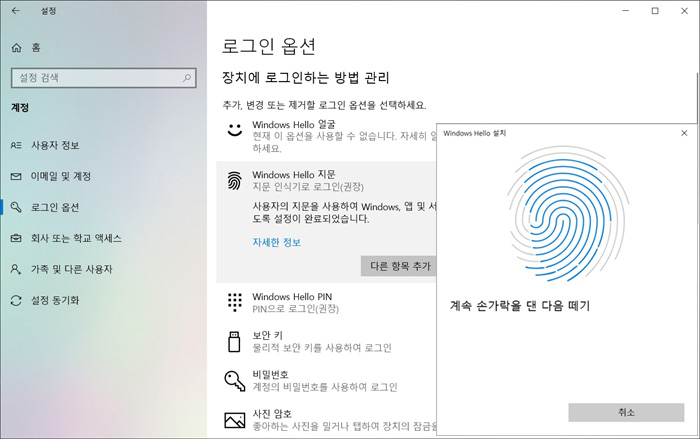Click the Windows Hello 지문 fingerprint icon
The height and width of the screenshot is (439, 700).
click(x=235, y=180)
